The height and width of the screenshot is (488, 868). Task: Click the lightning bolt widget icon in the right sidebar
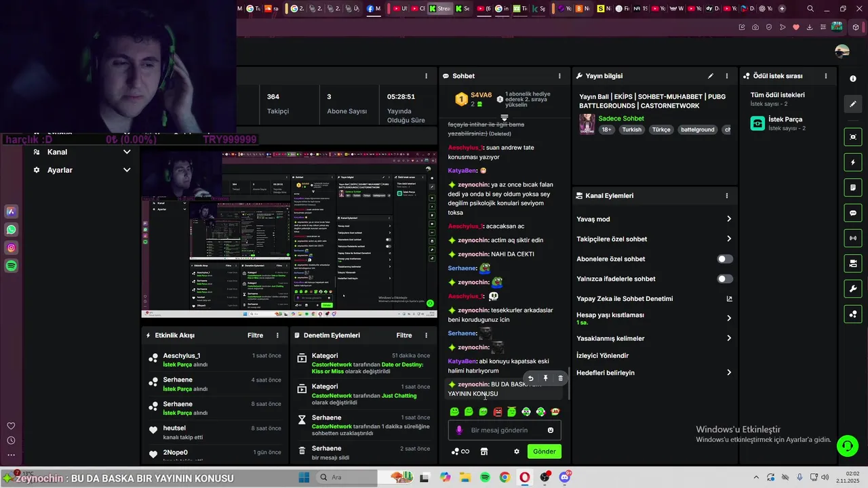(853, 163)
